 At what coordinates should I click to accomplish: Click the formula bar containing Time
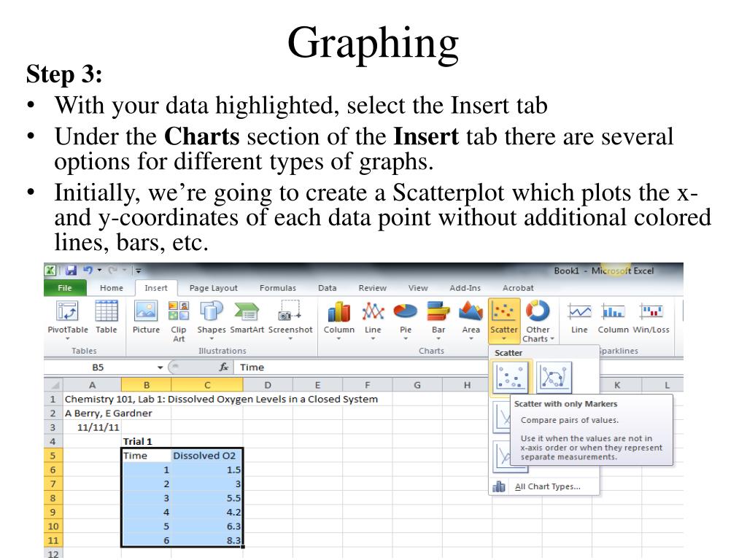click(x=360, y=367)
